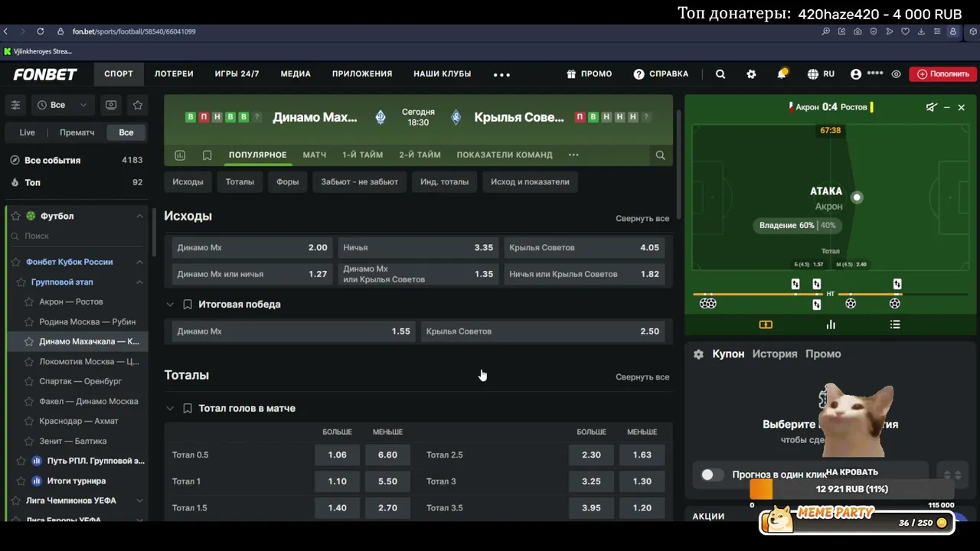Open the СПОРТ menu
980x551 pixels.
coord(119,74)
